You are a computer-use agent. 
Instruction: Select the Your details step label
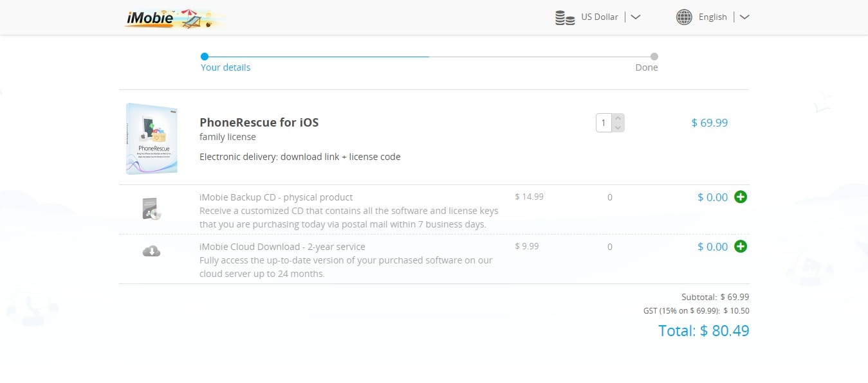225,67
